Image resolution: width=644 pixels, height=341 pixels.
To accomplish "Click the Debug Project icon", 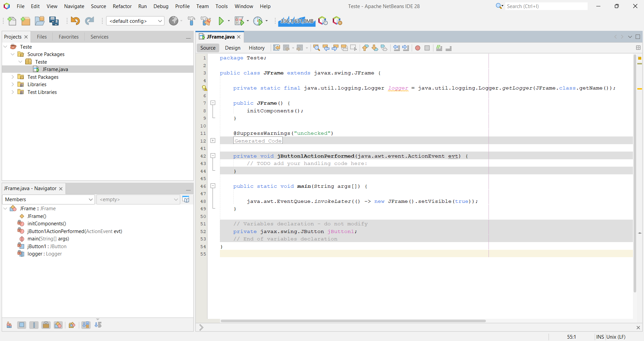I will click(239, 21).
